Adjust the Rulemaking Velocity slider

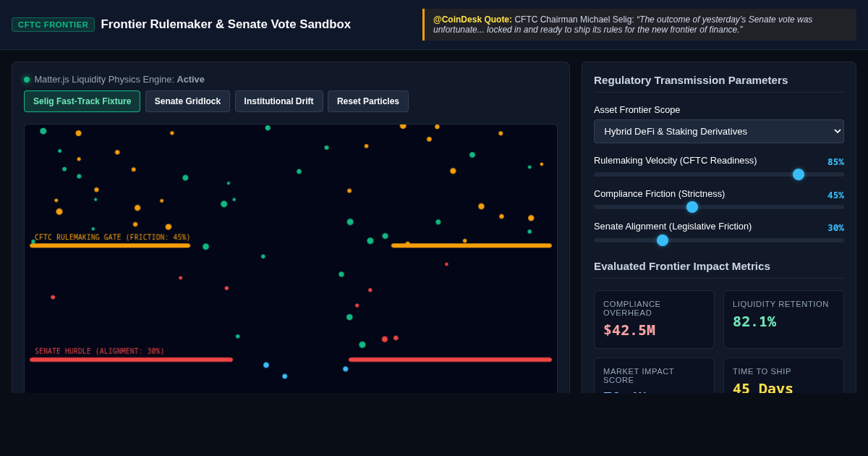click(718, 174)
